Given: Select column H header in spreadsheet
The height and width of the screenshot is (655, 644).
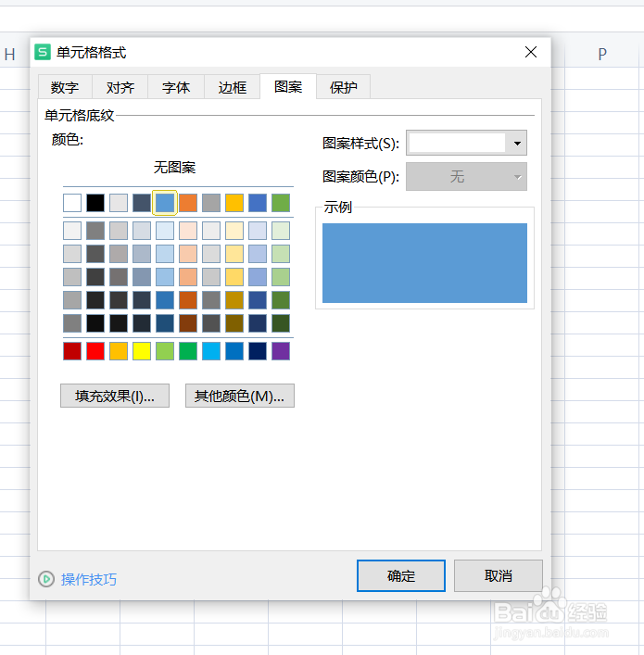Looking at the screenshot, I should coord(10,55).
